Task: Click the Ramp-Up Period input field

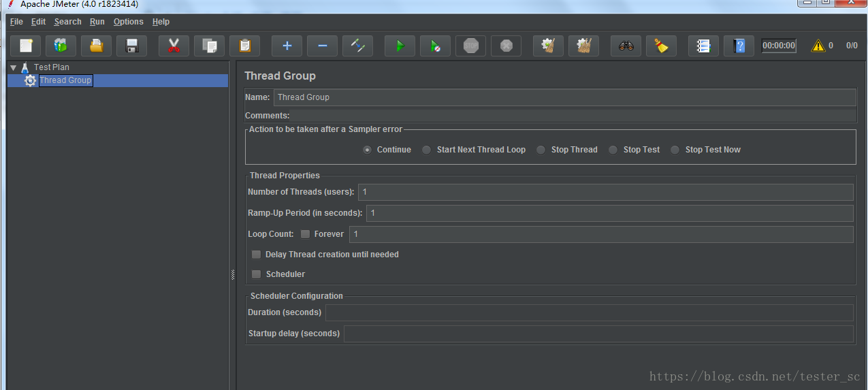Action: coord(610,213)
